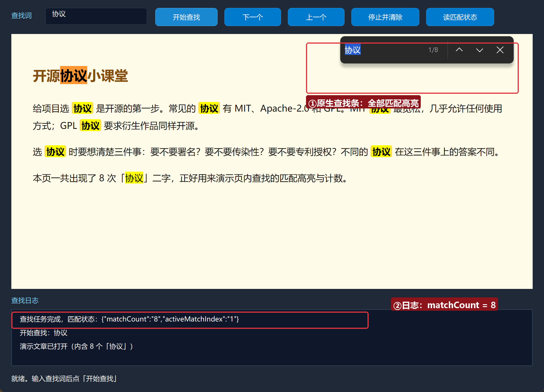This screenshot has height=392, width=544.
Task: Go to next match with down chevron
Action: point(479,50)
